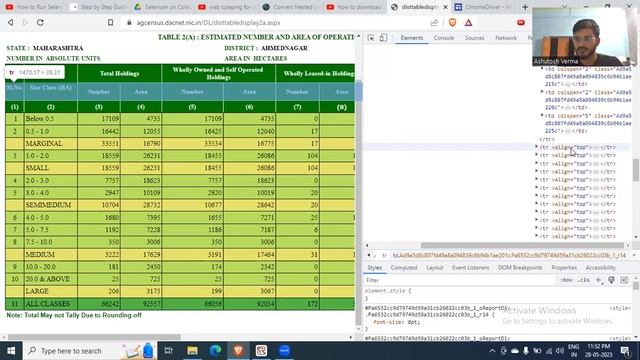The height and width of the screenshot is (360, 640).
Task: Switch to the Convert Nested browser tab
Action: pos(291,7)
